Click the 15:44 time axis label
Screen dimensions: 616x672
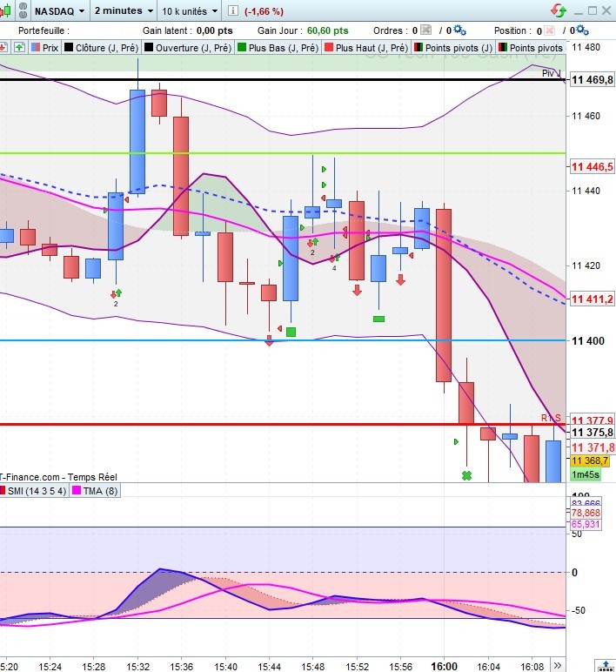coord(270,667)
